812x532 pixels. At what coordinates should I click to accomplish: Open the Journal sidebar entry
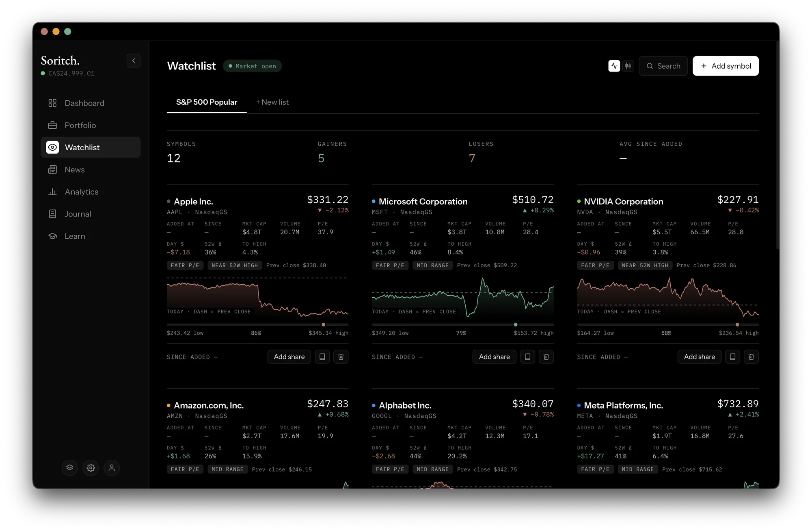[91, 214]
